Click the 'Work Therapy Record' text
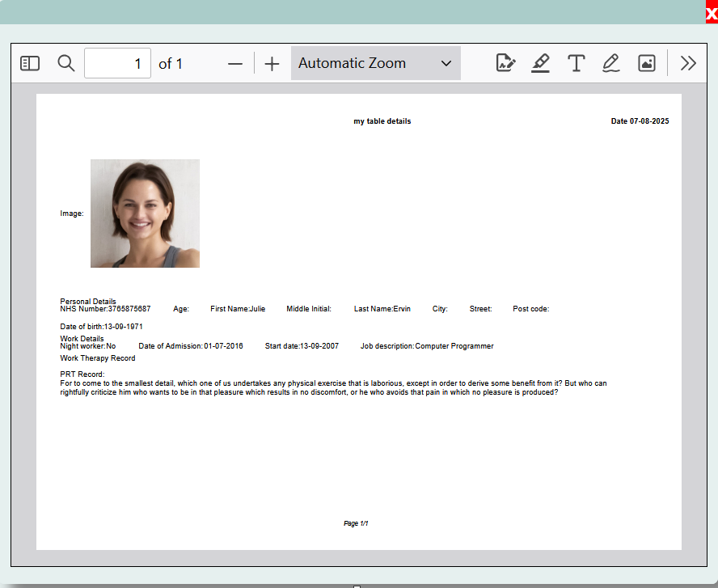The height and width of the screenshot is (588, 718). (x=97, y=357)
